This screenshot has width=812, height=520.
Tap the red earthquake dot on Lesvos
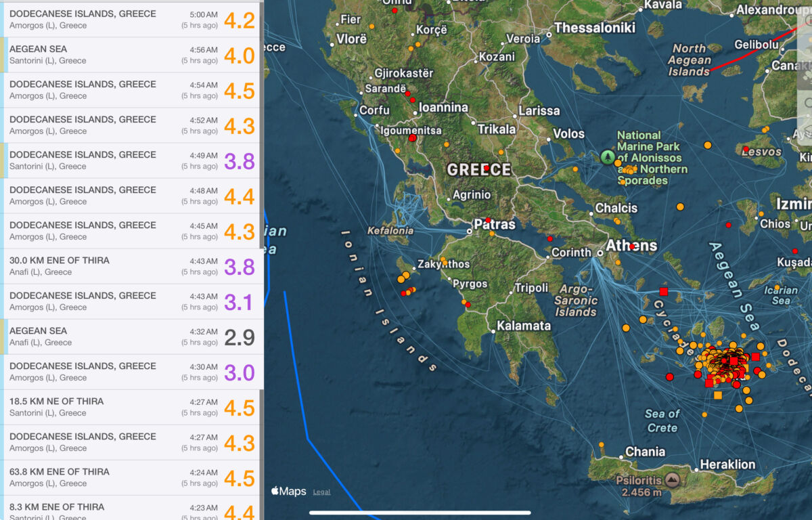[x=746, y=149]
